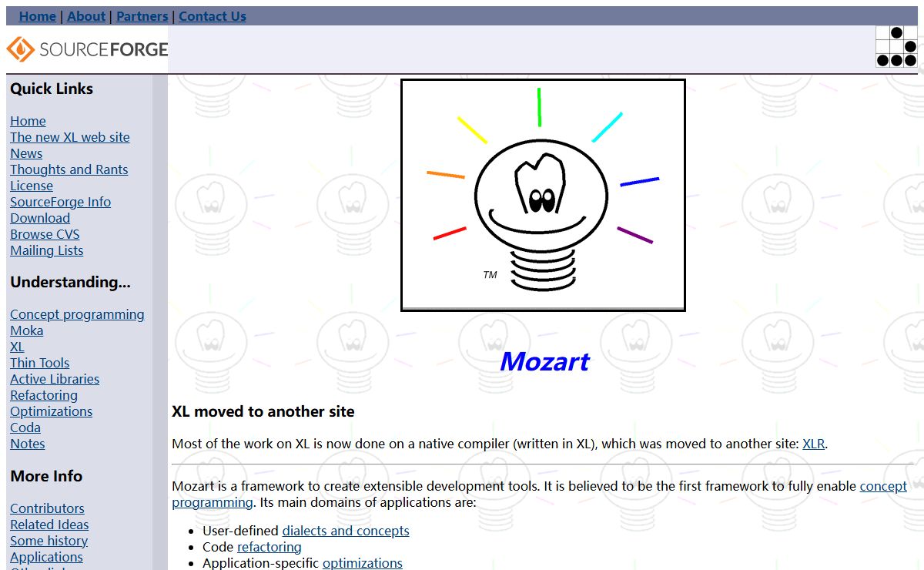Image resolution: width=924 pixels, height=570 pixels.
Task: Open the Home link in top bar
Action: click(38, 16)
